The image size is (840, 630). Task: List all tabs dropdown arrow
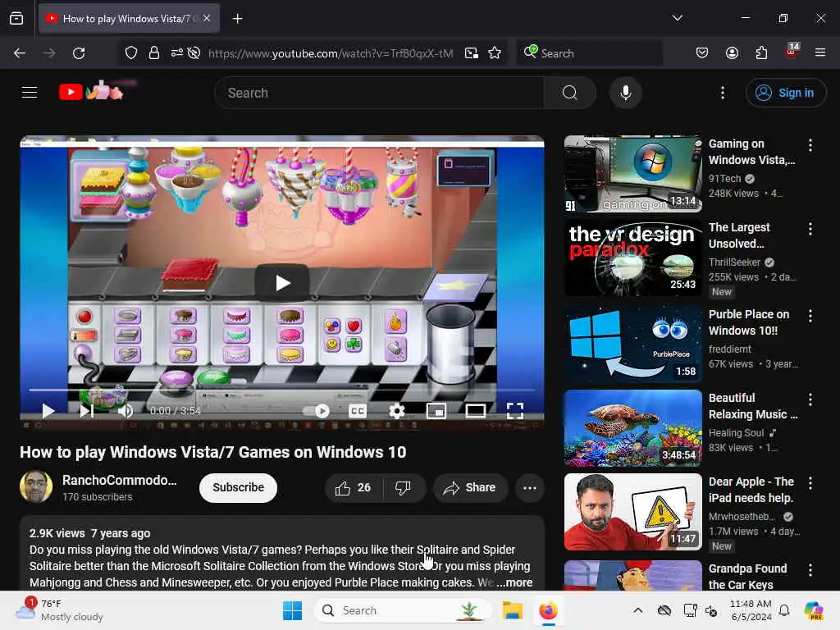pyautogui.click(x=677, y=18)
